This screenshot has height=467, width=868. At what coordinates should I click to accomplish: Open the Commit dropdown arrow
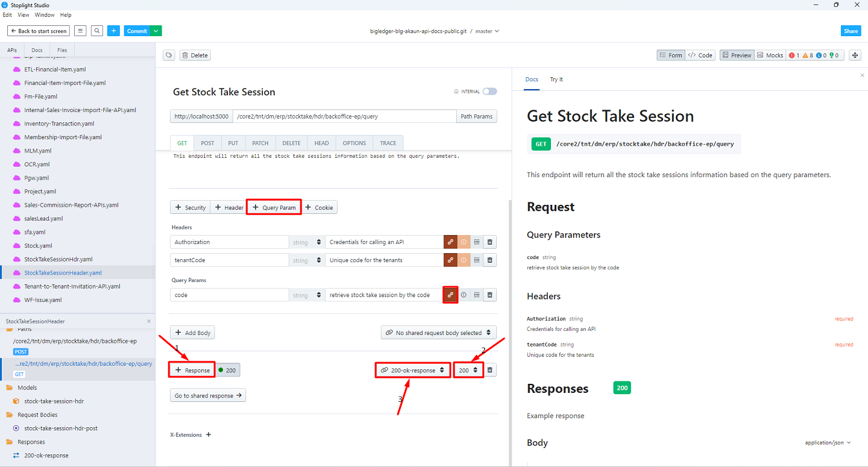pos(156,31)
